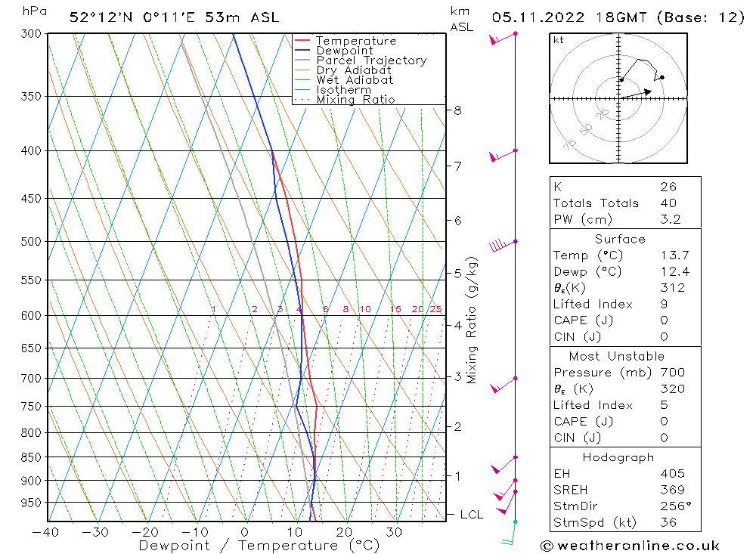The height and width of the screenshot is (554, 756).
Task: Click the wind barb at 300 hPa
Action: 503,39
